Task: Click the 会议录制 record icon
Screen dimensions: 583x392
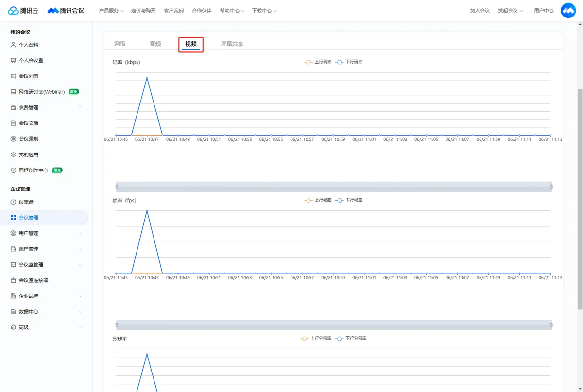Action: pos(13,139)
